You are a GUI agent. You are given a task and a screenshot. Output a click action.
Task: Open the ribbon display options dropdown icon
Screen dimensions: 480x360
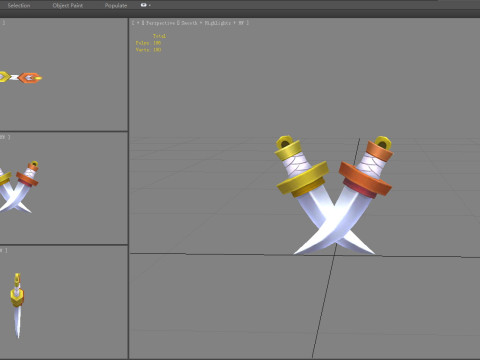145,5
